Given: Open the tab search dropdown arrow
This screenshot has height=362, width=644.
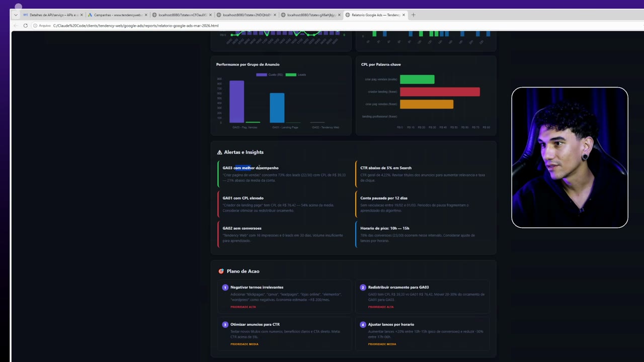Looking at the screenshot, I should point(16,15).
